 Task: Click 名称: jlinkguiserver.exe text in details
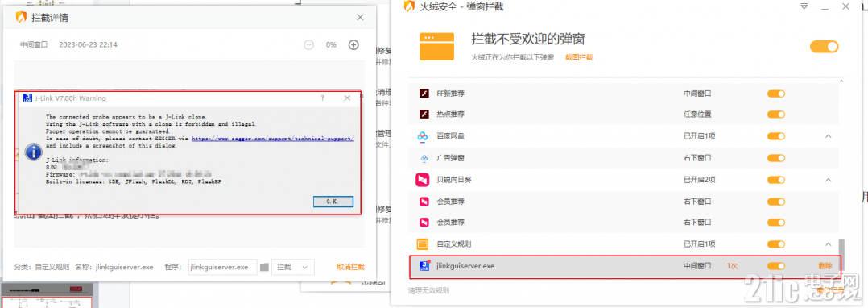tap(114, 267)
